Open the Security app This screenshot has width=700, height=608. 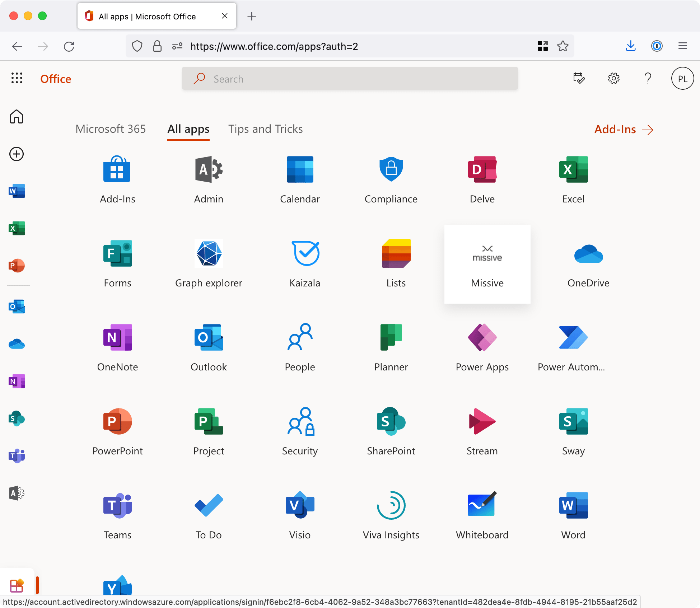point(300,431)
